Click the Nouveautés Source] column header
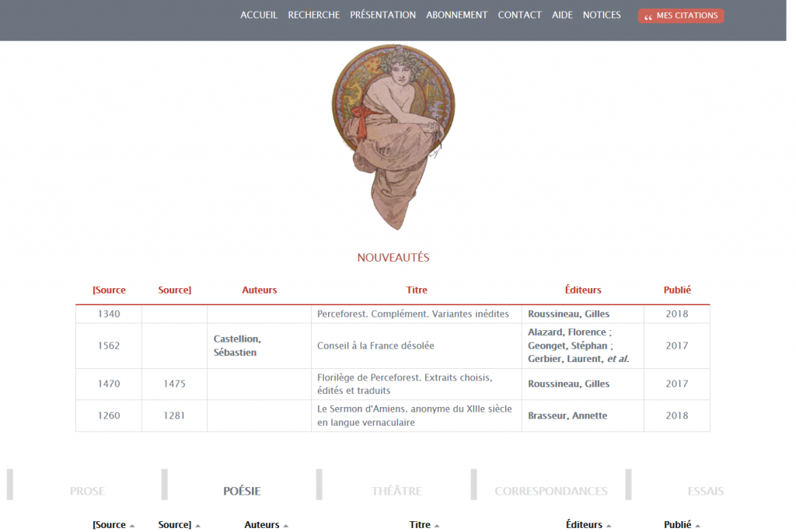The image size is (796, 532). tap(175, 290)
